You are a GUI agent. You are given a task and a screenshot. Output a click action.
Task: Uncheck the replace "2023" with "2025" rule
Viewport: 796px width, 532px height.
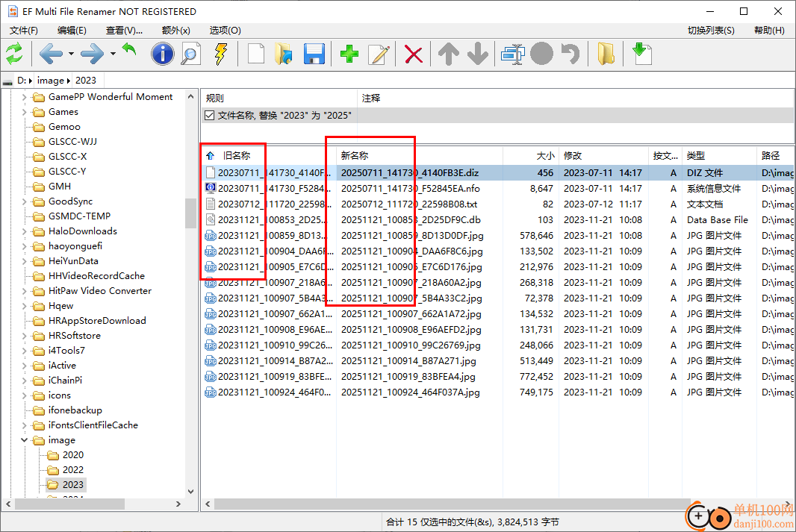(x=210, y=115)
